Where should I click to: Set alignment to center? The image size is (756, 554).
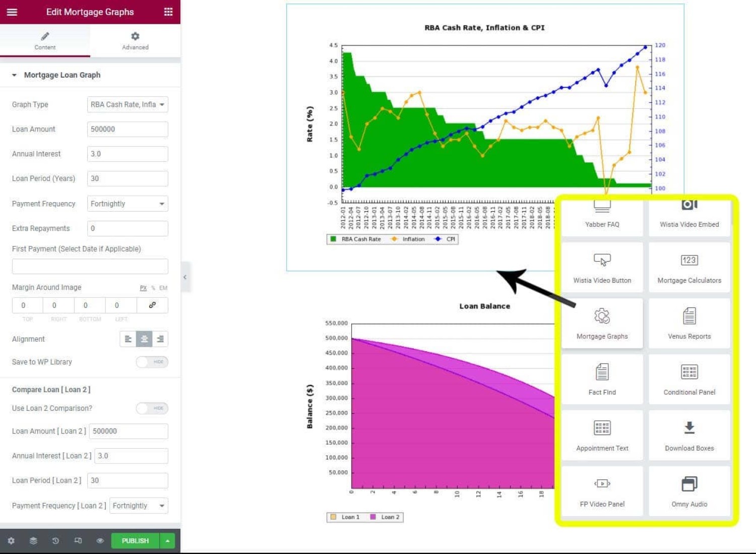tap(144, 339)
